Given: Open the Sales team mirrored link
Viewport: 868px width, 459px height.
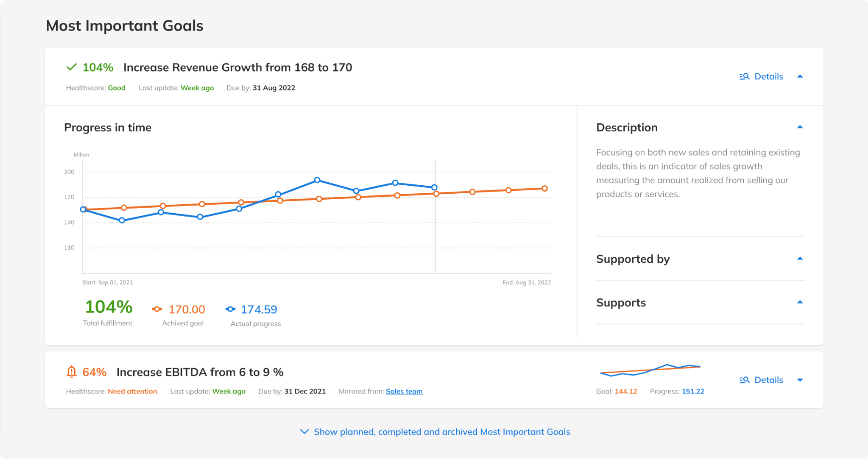Looking at the screenshot, I should [x=404, y=391].
